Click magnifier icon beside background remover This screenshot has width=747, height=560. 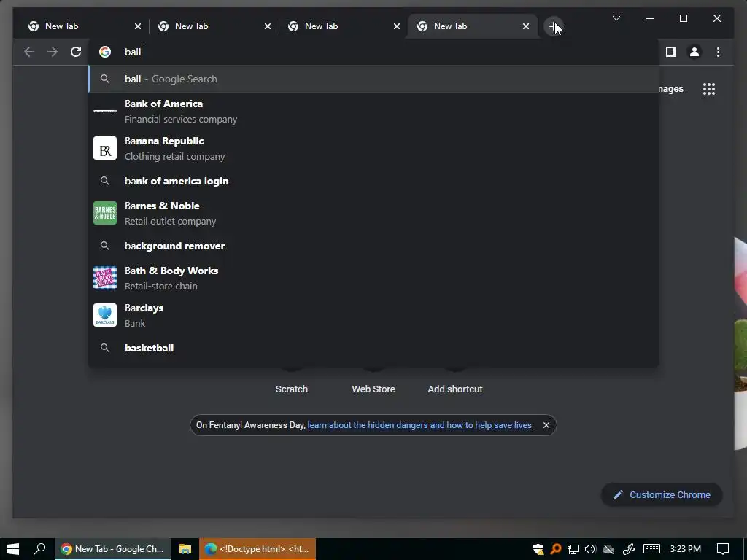pyautogui.click(x=105, y=246)
